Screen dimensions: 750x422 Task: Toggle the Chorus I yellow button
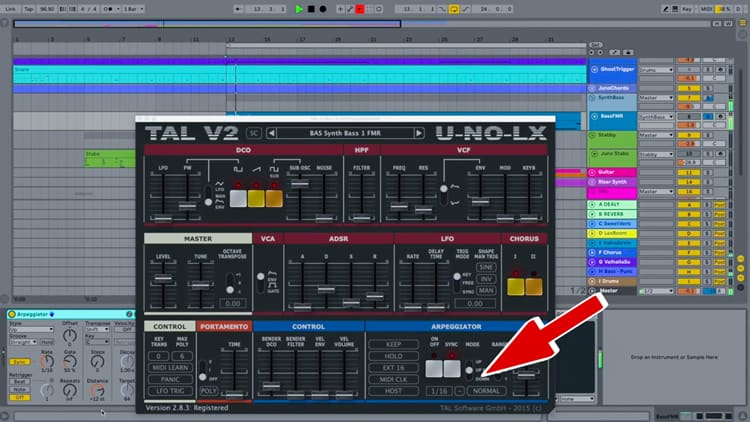tap(517, 287)
